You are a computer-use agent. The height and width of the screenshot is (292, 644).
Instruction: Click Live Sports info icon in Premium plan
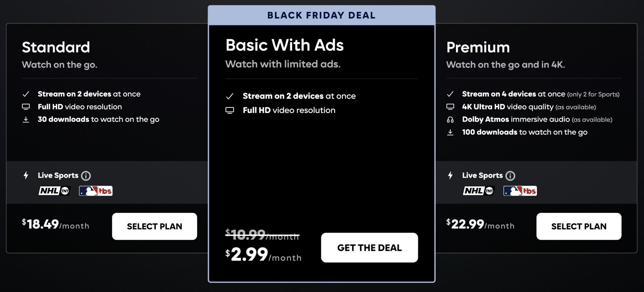tap(510, 176)
